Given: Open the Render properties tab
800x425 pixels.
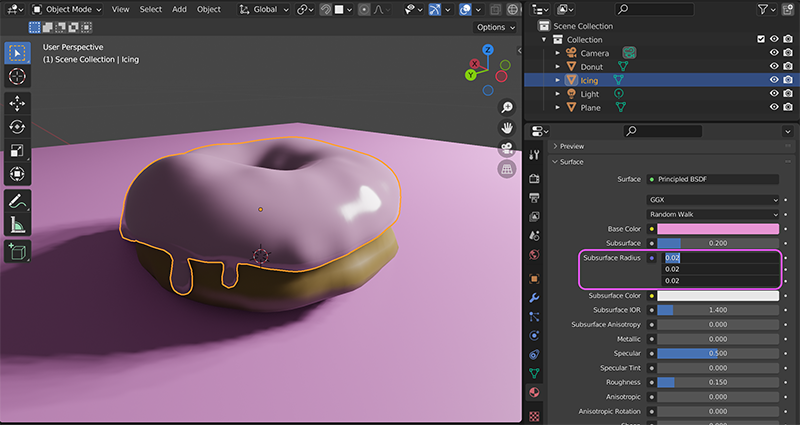Looking at the screenshot, I should pyautogui.click(x=534, y=178).
